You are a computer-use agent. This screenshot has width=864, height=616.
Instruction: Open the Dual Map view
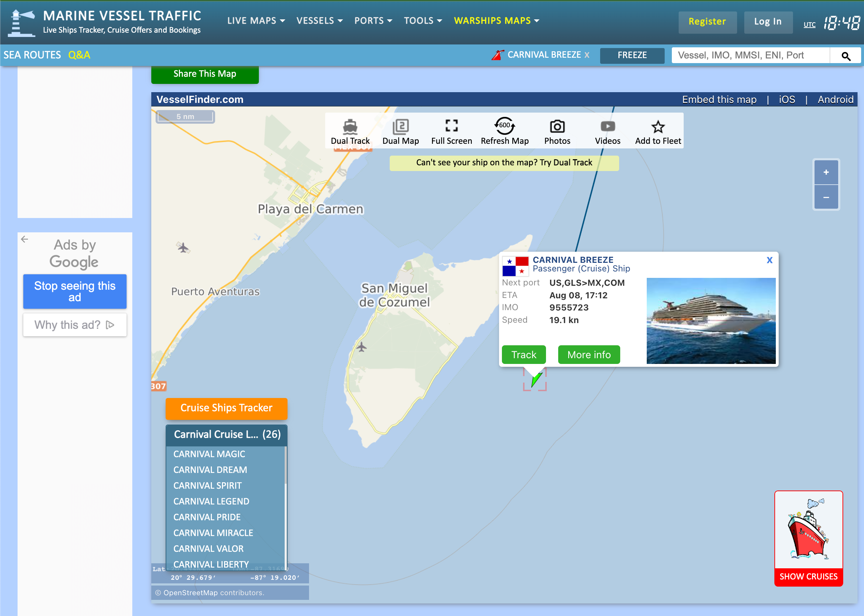click(x=401, y=131)
